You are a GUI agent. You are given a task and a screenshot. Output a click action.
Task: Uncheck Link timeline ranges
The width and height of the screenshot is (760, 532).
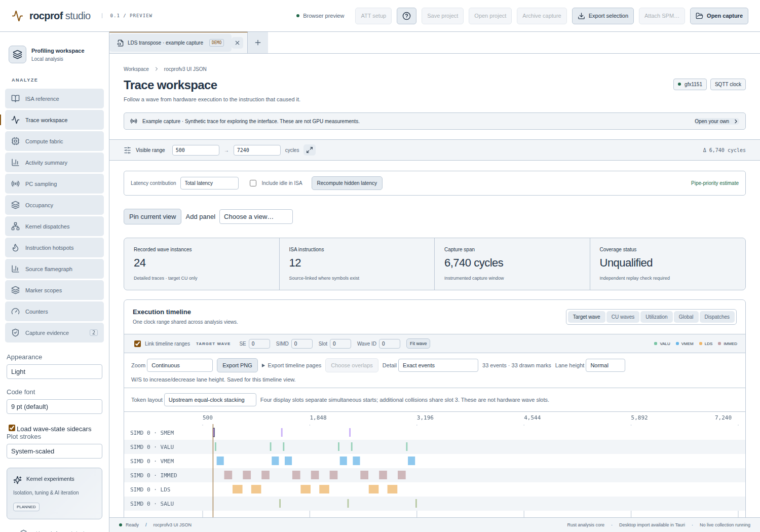137,344
